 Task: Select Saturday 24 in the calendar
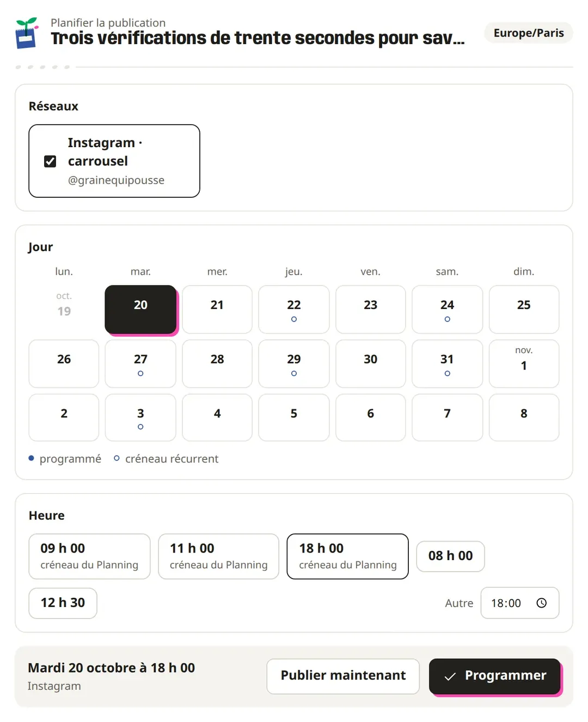[x=447, y=309]
